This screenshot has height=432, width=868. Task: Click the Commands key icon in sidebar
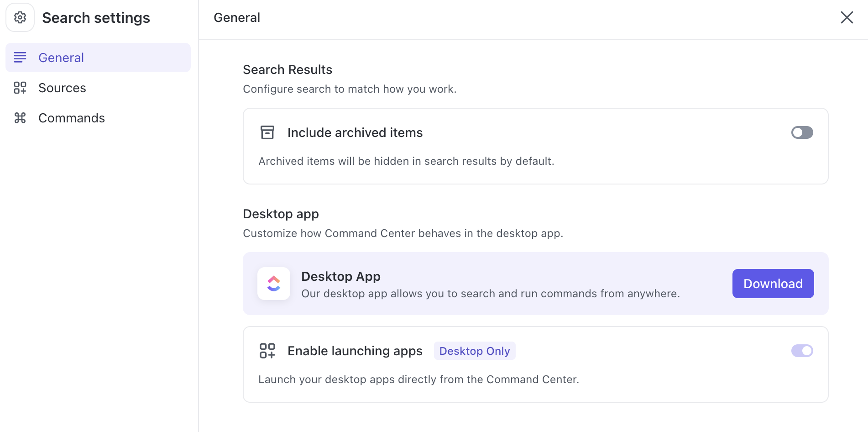tap(20, 118)
